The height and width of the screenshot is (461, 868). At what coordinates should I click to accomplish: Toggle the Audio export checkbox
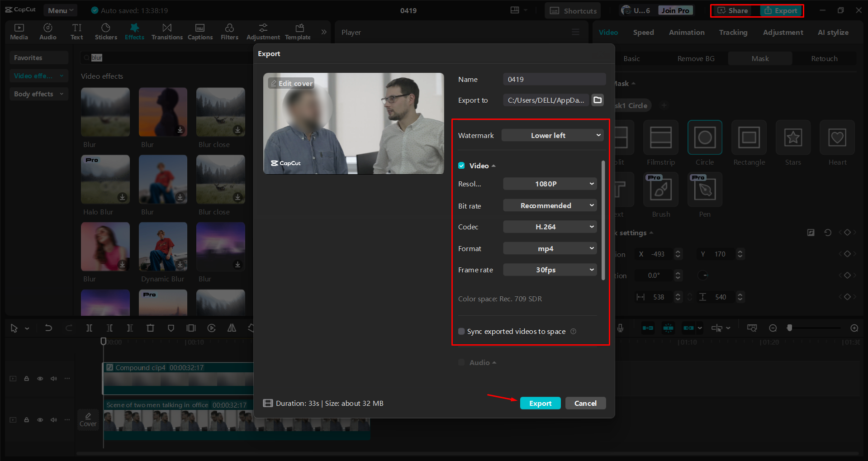click(461, 362)
